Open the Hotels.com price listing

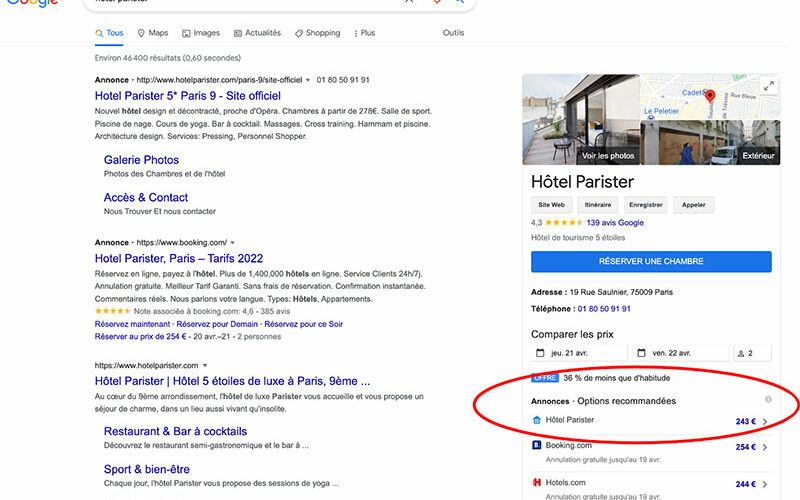650,483
